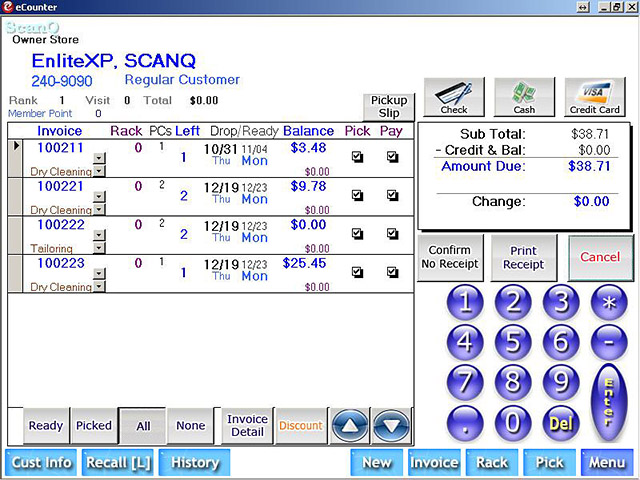Screen dimensions: 640x480
Task: Open Invoice Detail
Action: click(247, 426)
